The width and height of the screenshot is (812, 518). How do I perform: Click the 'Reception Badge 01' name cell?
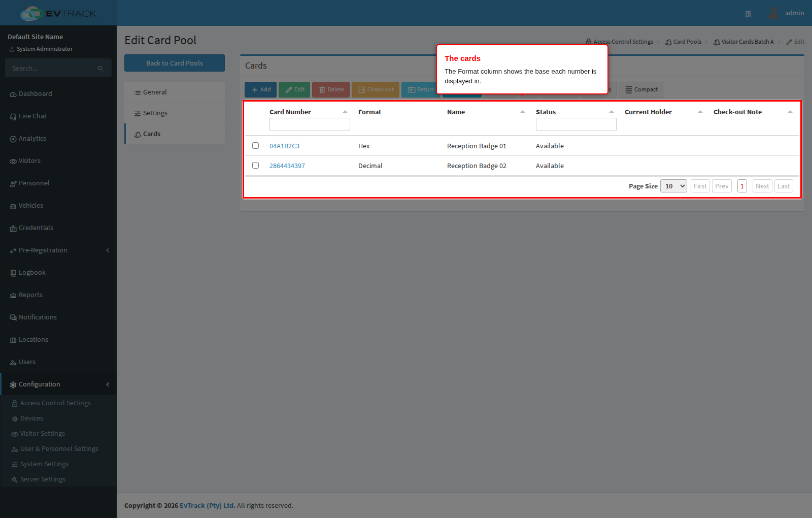coord(477,146)
